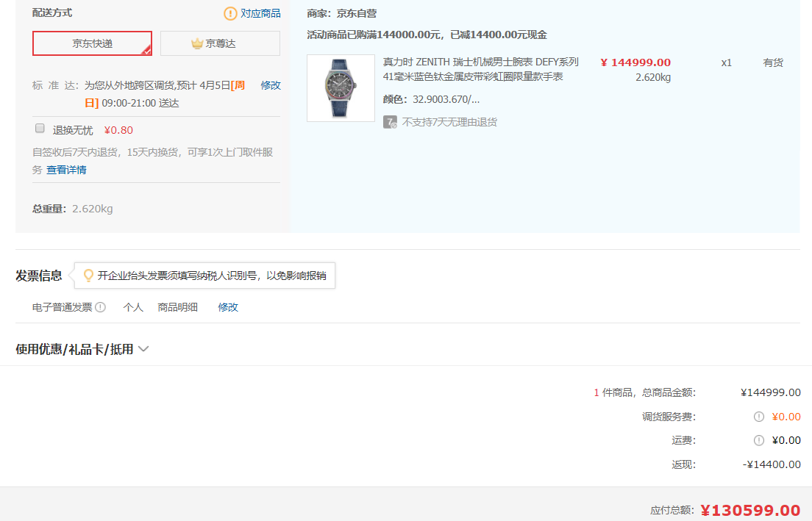Enable the 退换无忧 checkbox
Image resolution: width=812 pixels, height=521 pixels.
click(40, 129)
